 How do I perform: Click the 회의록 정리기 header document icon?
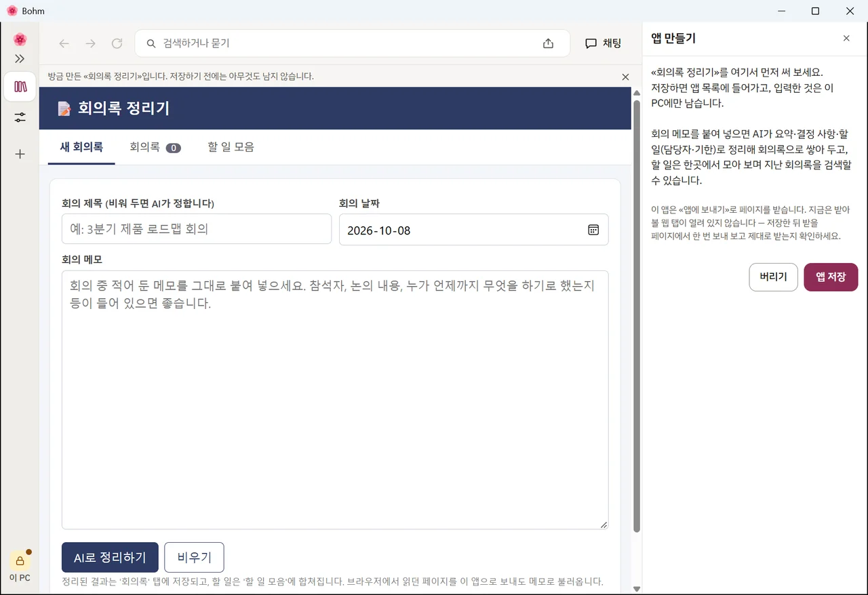[64, 108]
